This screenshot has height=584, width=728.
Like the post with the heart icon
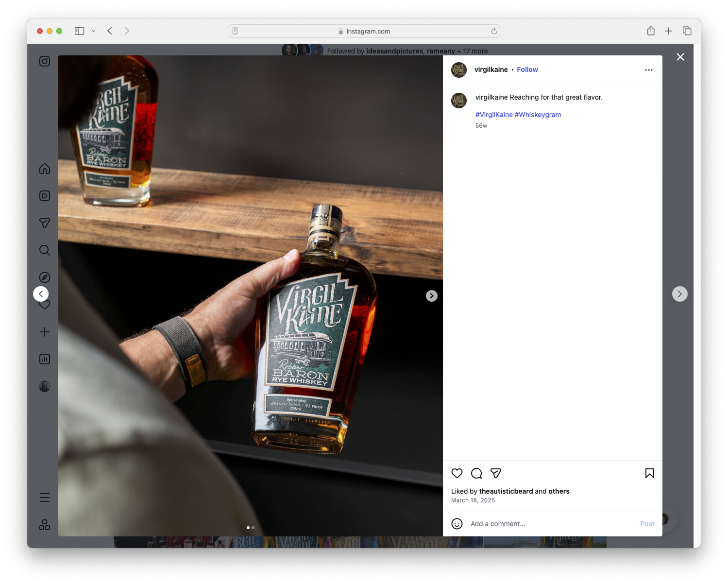tap(457, 473)
